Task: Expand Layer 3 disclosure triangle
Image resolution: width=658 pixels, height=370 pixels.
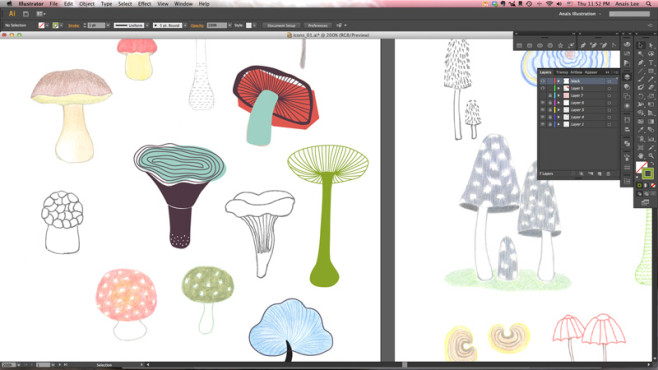Action: tap(559, 110)
